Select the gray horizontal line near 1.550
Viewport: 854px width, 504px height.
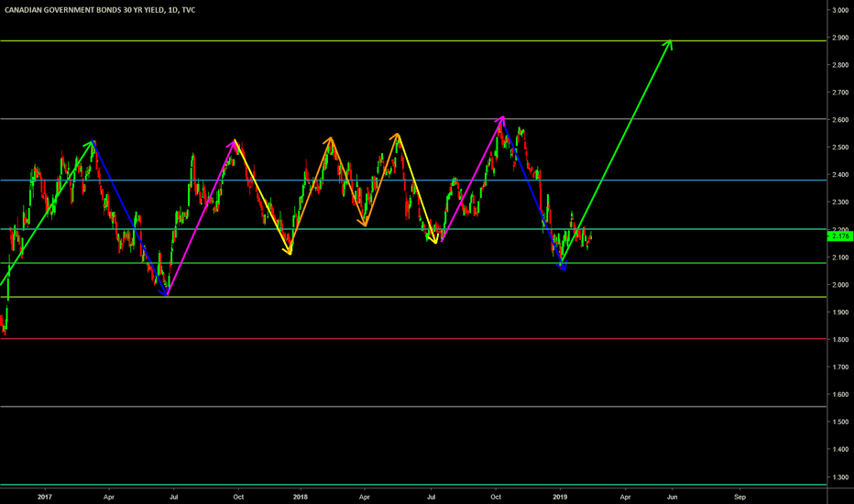tap(413, 407)
